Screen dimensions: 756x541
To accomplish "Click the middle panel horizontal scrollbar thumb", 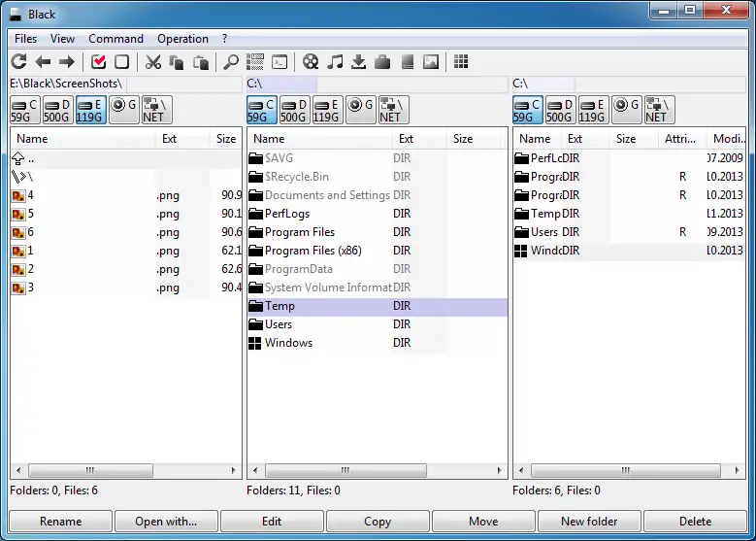I will coord(345,470).
